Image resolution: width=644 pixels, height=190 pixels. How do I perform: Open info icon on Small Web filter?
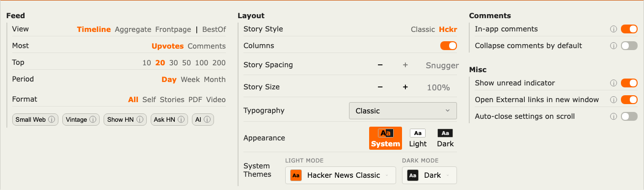point(52,119)
